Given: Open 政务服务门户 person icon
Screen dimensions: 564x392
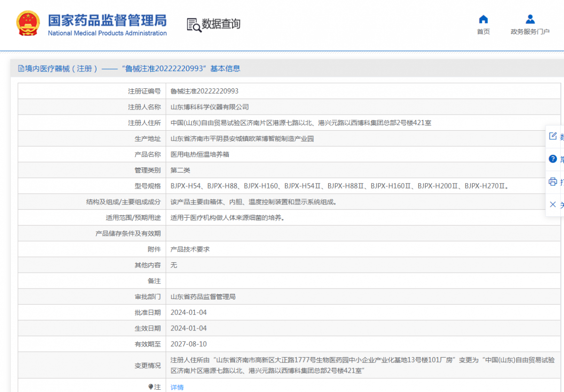Looking at the screenshot, I should tap(530, 19).
